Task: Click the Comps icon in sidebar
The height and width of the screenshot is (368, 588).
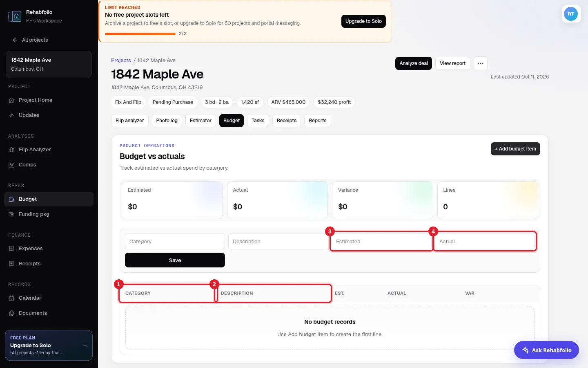Action: tap(11, 165)
